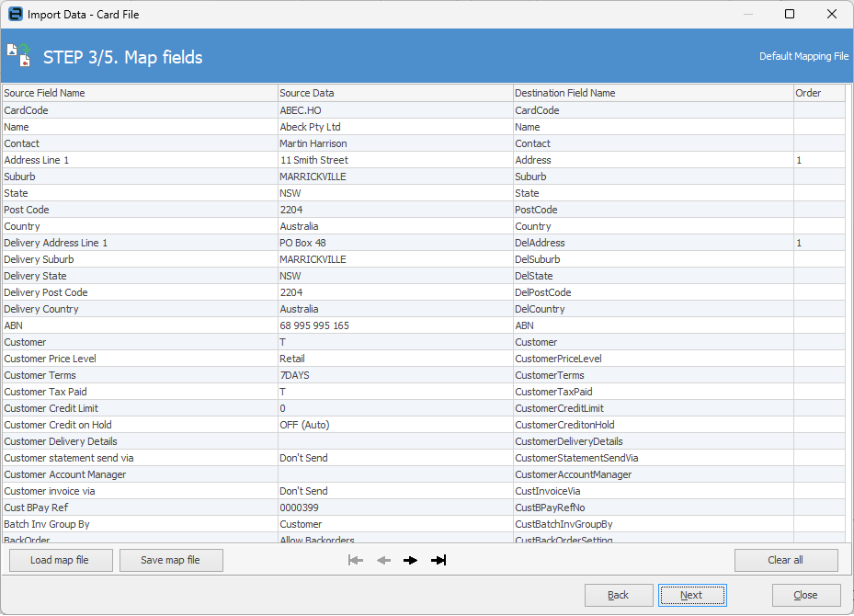The height and width of the screenshot is (616, 854).
Task: Maximize the Import Data window
Action: tap(789, 14)
